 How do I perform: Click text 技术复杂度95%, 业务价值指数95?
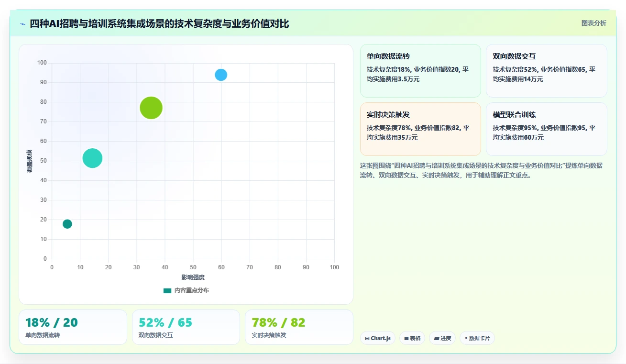(540, 128)
